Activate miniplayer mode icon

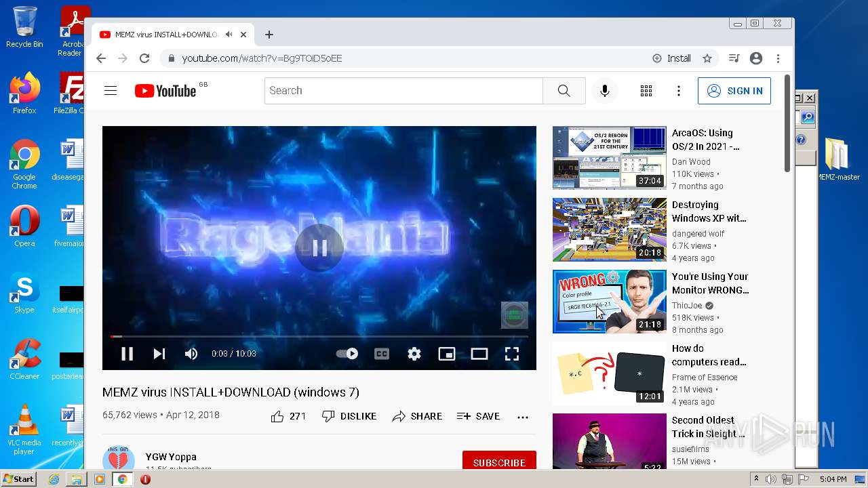[447, 353]
